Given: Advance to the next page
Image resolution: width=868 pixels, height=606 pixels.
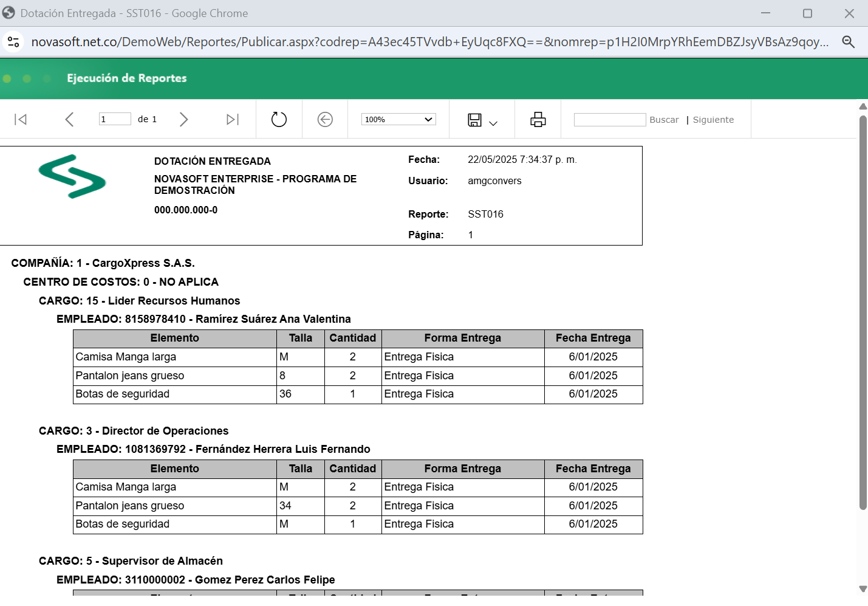Looking at the screenshot, I should pyautogui.click(x=184, y=119).
